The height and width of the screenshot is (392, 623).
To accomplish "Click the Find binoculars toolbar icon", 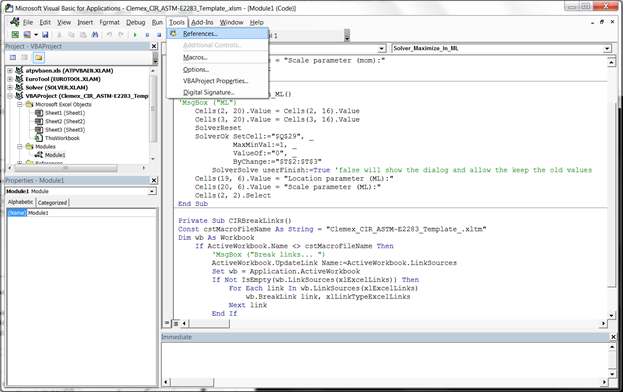I will pos(95,35).
